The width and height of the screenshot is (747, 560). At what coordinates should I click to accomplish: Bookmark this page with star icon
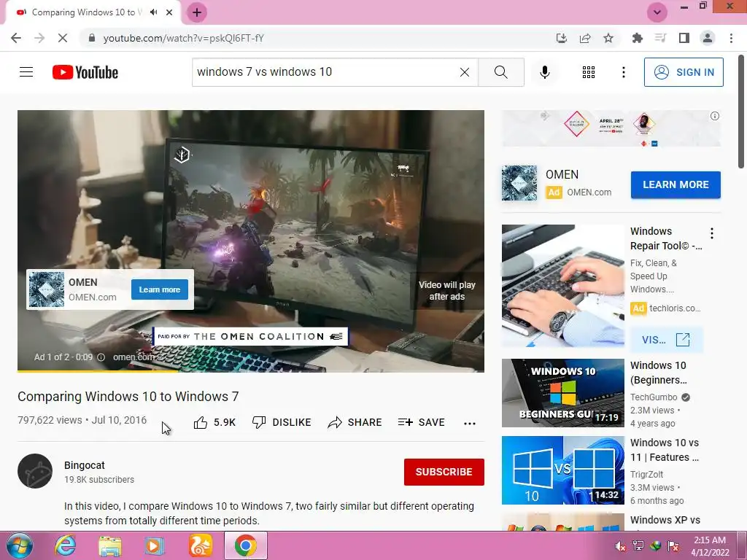pyautogui.click(x=608, y=38)
